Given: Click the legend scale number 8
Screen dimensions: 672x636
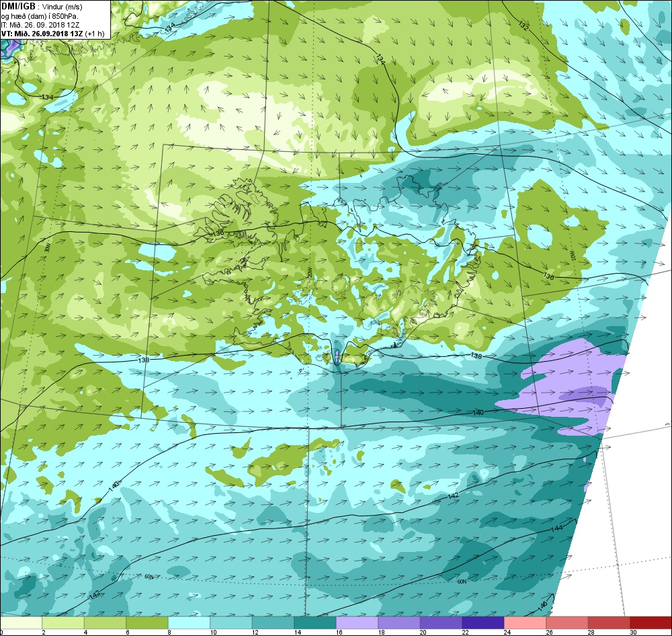Looking at the screenshot, I should click(x=170, y=632).
